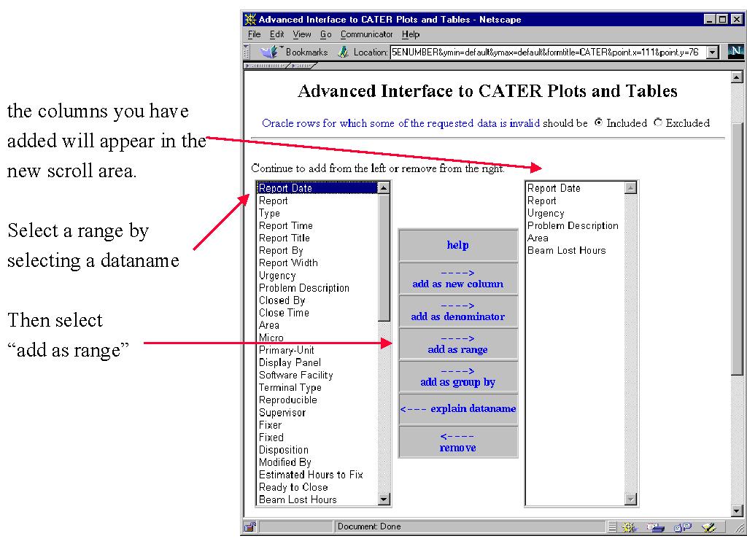Open the Discussions icon in the status bar

[x=682, y=526]
